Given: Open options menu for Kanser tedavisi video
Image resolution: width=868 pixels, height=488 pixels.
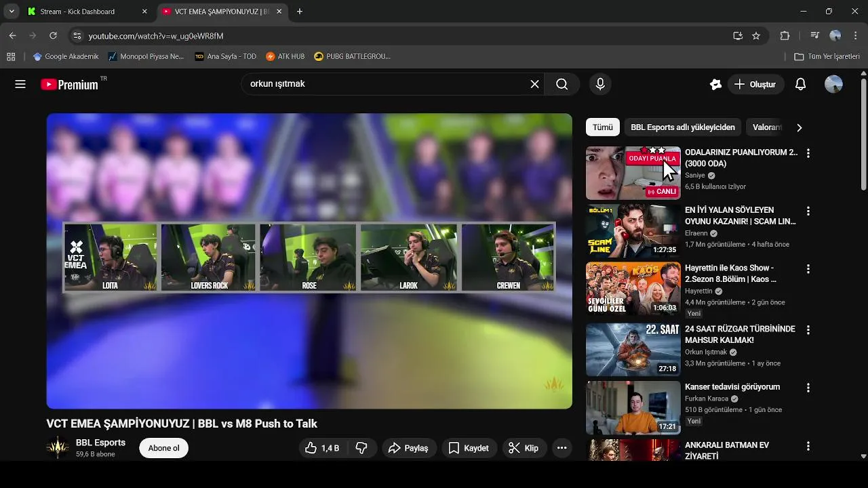Looking at the screenshot, I should pyautogui.click(x=808, y=388).
